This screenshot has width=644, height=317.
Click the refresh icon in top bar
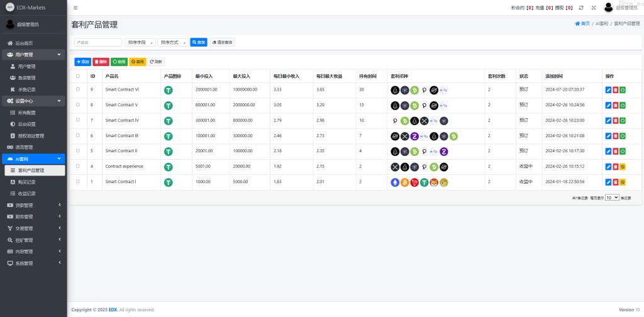click(x=581, y=8)
